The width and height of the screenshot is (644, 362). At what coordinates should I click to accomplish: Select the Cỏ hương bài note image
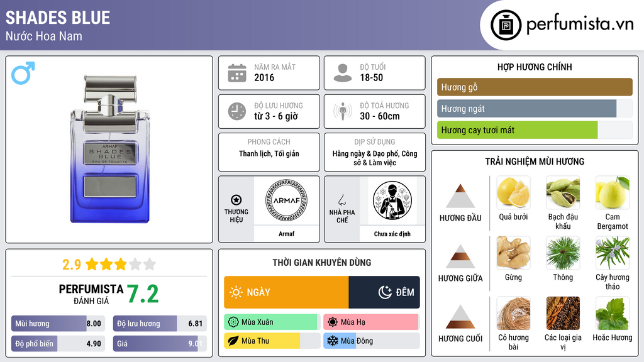(513, 313)
